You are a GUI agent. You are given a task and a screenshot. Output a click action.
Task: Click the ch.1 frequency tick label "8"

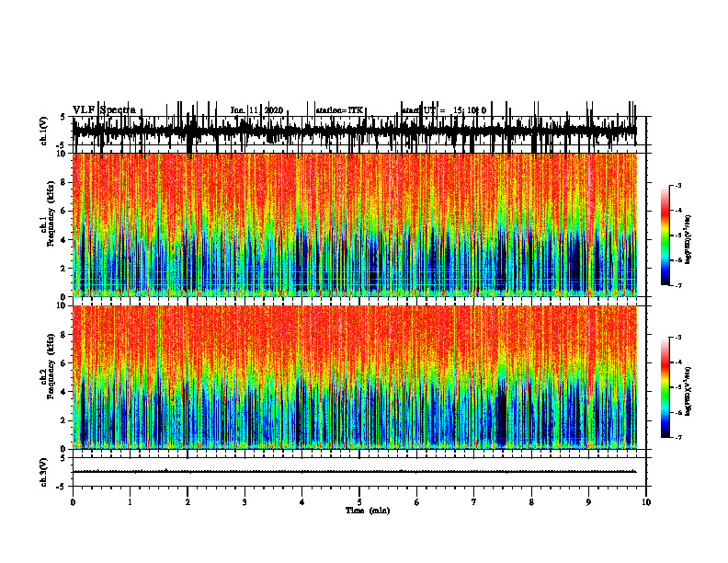pyautogui.click(x=63, y=182)
